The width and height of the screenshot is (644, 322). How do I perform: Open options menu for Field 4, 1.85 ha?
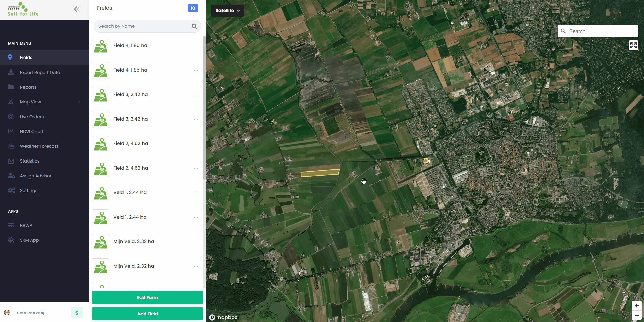click(196, 46)
